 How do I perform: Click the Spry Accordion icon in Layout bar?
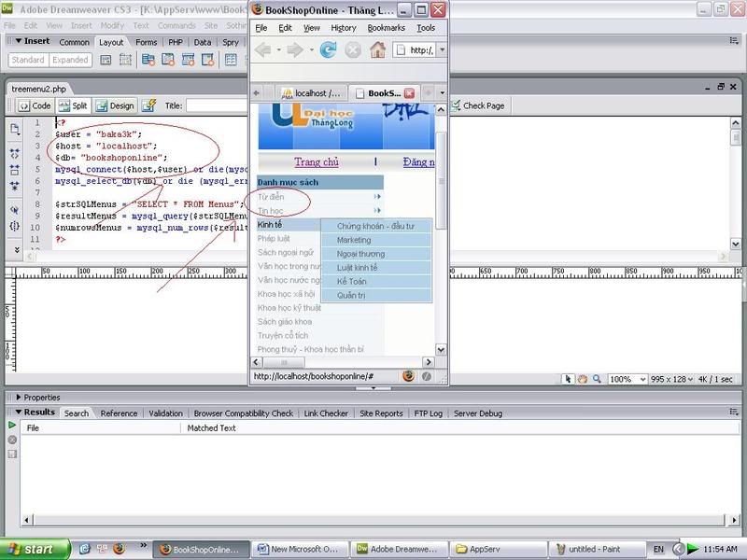click(x=189, y=60)
